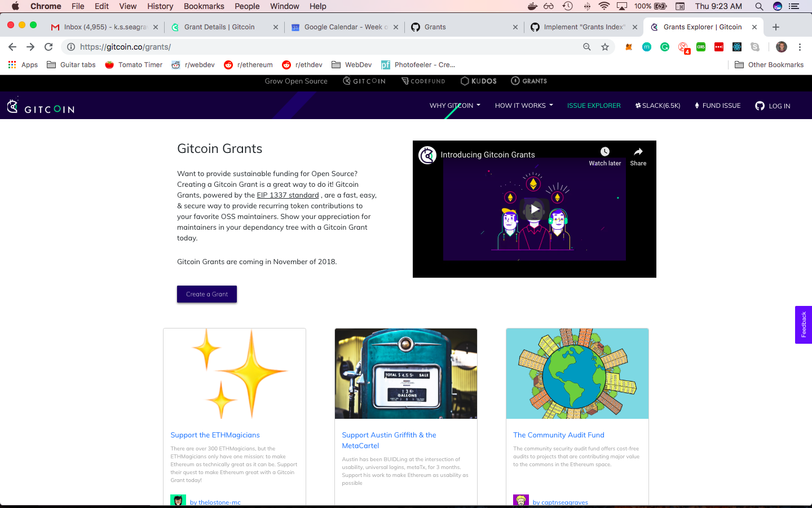Open Spotlight search from the menu bar
This screenshot has width=812, height=508.
[x=759, y=6]
